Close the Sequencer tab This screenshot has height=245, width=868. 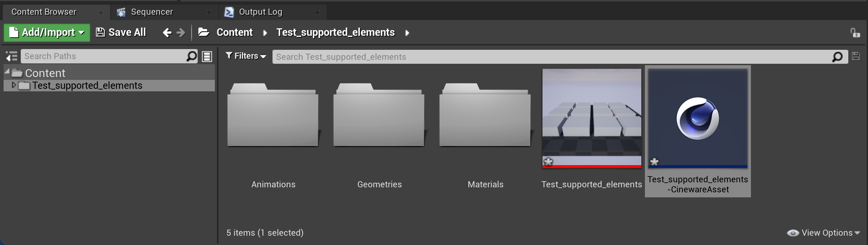pos(209,13)
